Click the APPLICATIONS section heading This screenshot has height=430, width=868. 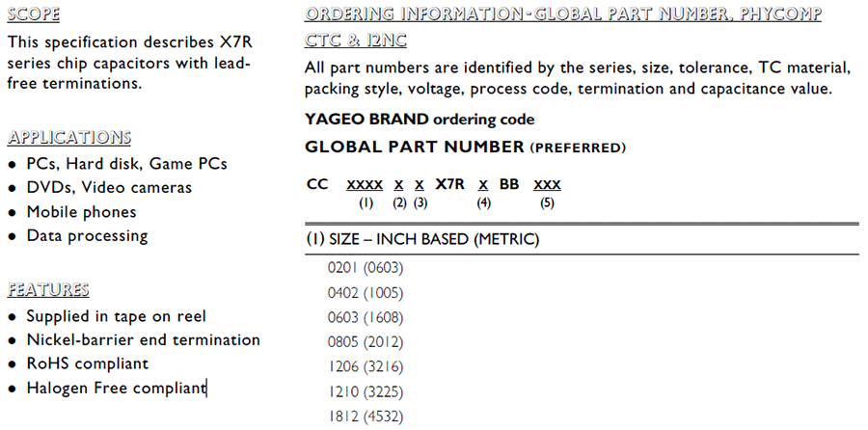point(68,137)
